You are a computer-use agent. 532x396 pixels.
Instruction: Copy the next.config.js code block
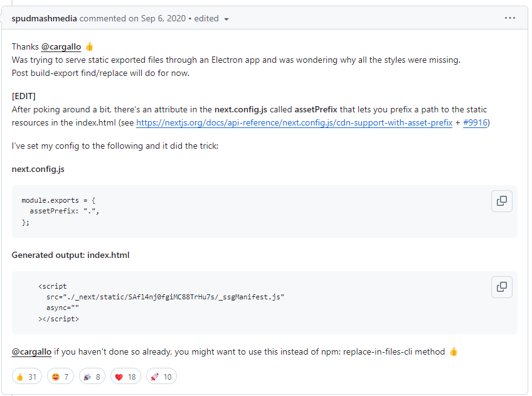[501, 201]
